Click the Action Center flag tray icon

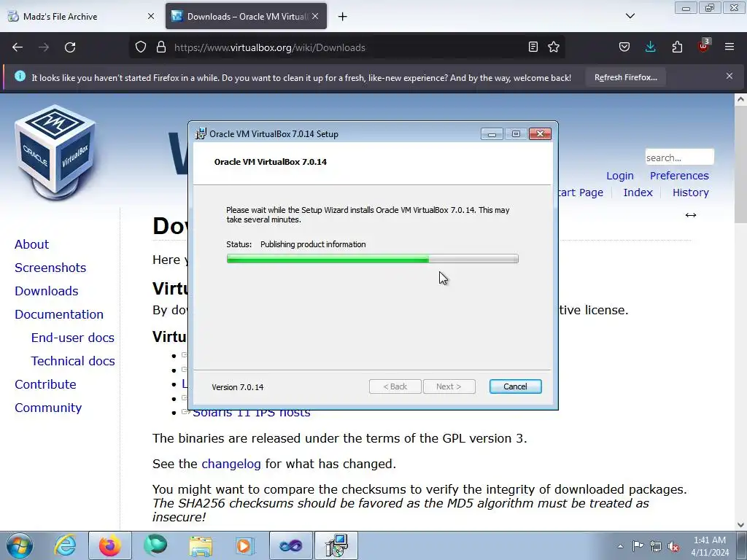pyautogui.click(x=638, y=546)
